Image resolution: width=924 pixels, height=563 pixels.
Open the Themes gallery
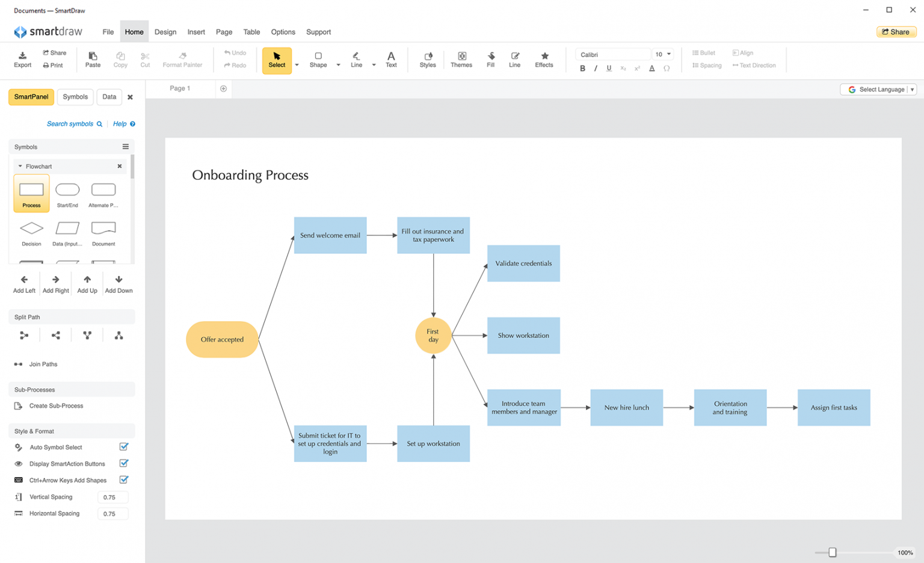[461, 59]
